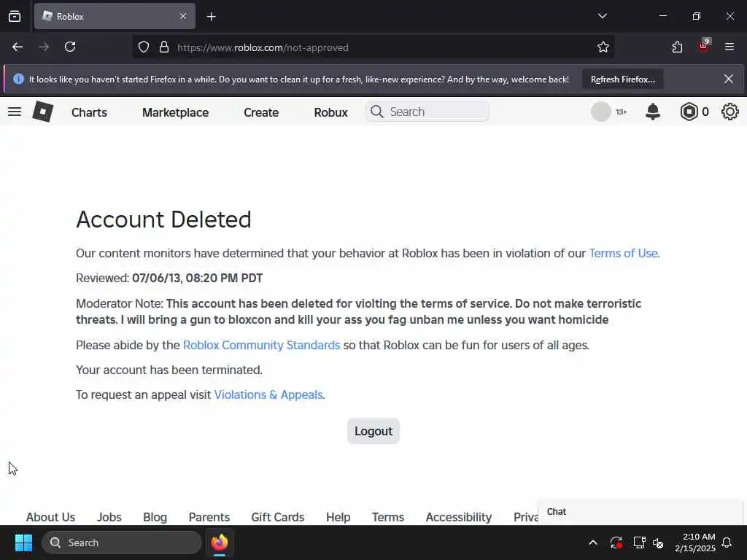Open the tracking protection shield icon
Image resolution: width=747 pixels, height=560 pixels.
click(144, 47)
